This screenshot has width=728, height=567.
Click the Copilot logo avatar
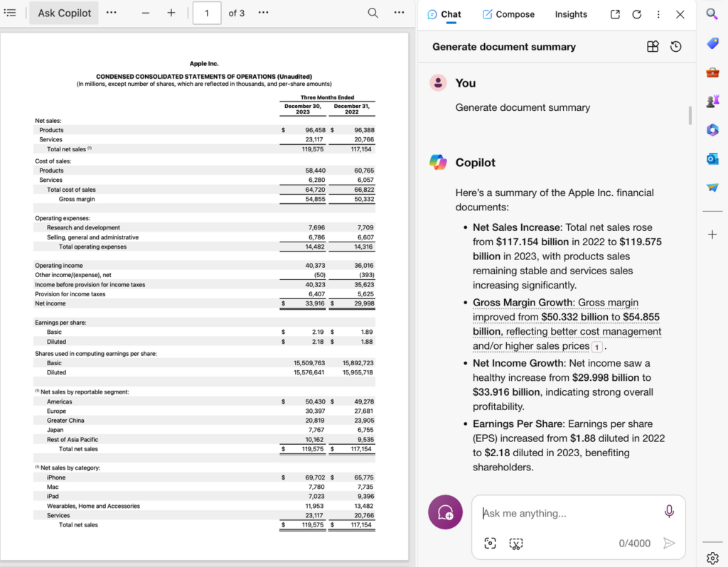pyautogui.click(x=438, y=163)
